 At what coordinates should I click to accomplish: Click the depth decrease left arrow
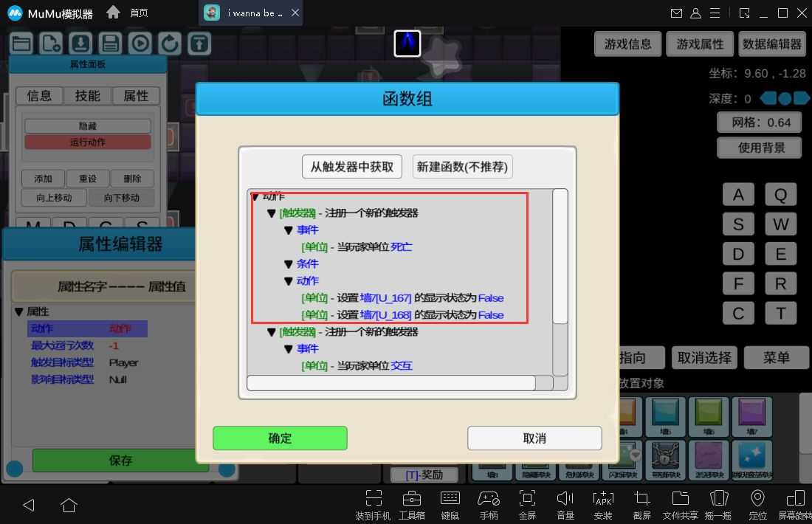point(768,98)
